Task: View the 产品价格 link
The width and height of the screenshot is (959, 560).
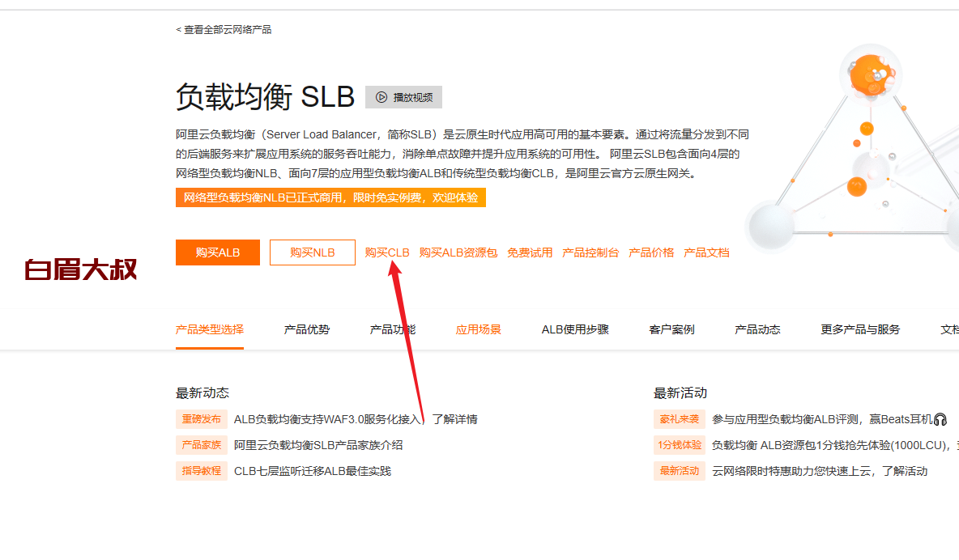Action: [651, 252]
